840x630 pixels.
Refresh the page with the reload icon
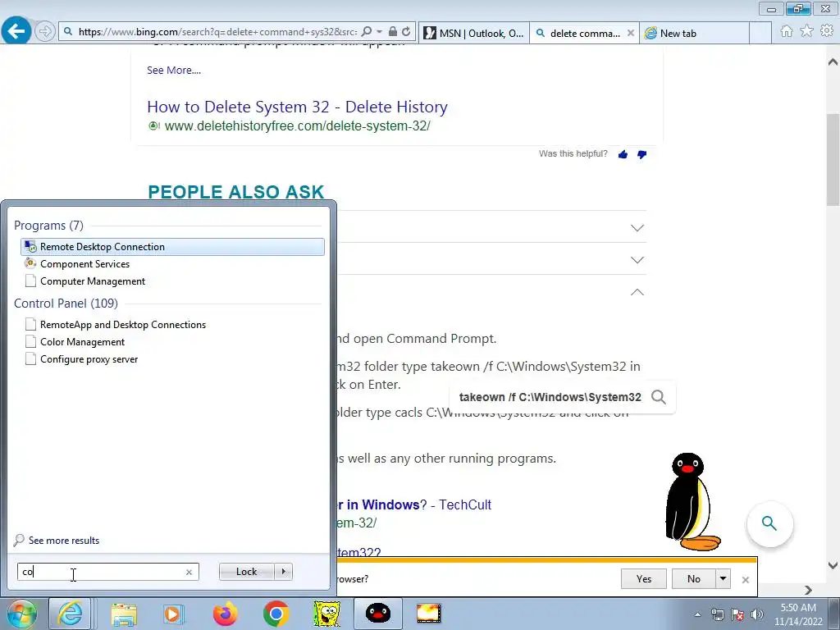coord(407,32)
